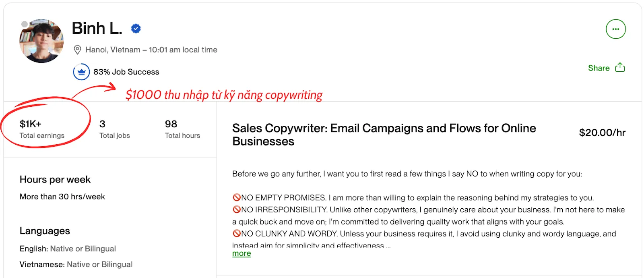Click the $1K+ Total earnings stat
The height and width of the screenshot is (278, 644).
click(x=42, y=129)
